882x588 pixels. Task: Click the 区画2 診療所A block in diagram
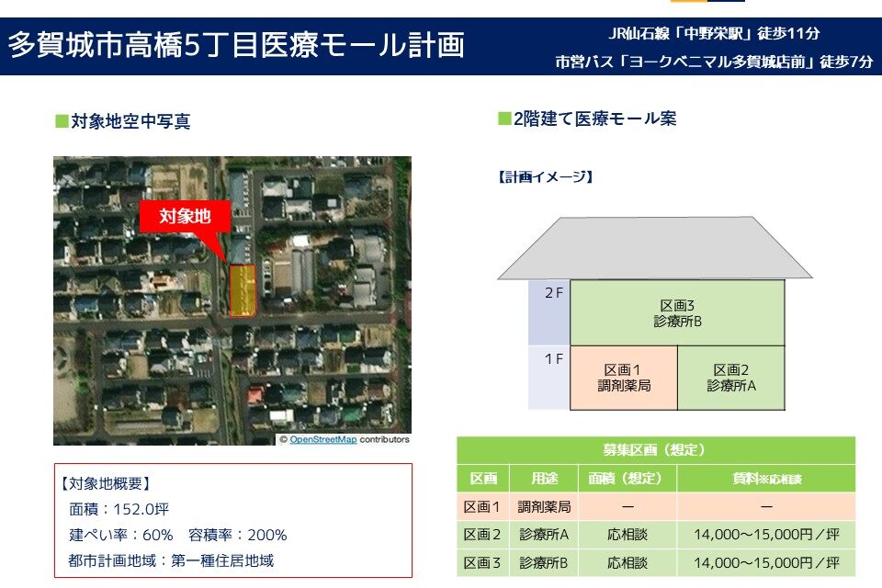731,378
